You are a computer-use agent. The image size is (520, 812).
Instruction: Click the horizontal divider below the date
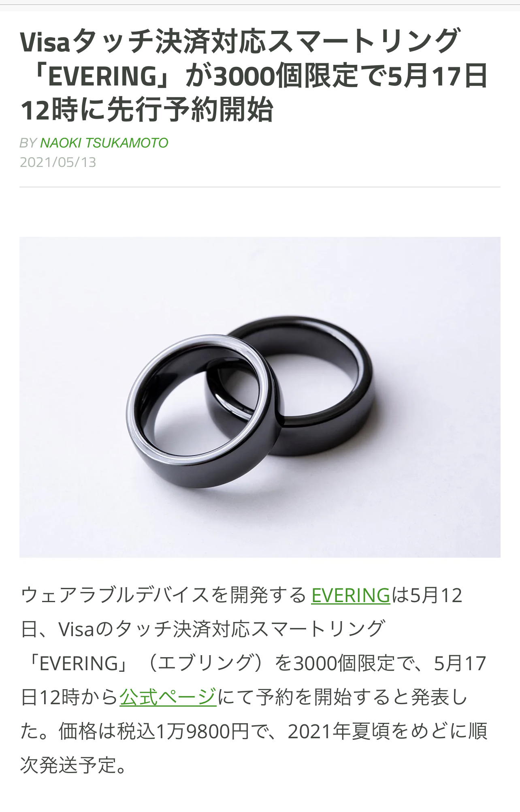260,187
